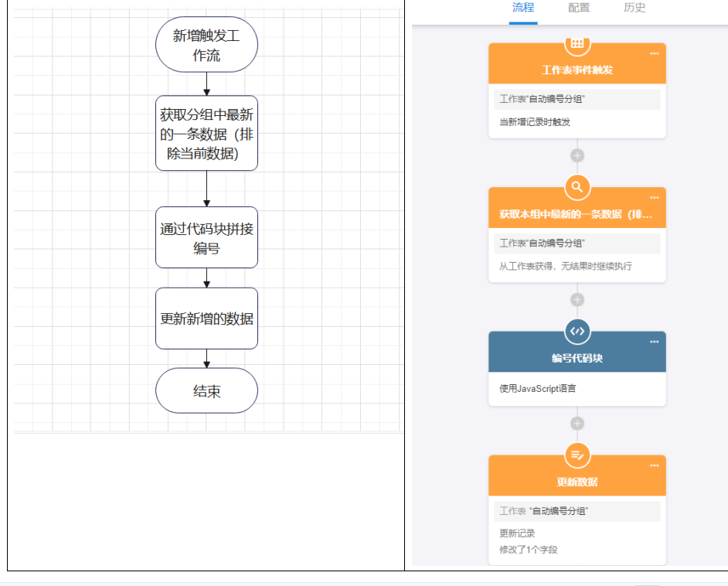Click worksheet label in 更新数据 node
This screenshot has width=728, height=586.
click(x=577, y=511)
